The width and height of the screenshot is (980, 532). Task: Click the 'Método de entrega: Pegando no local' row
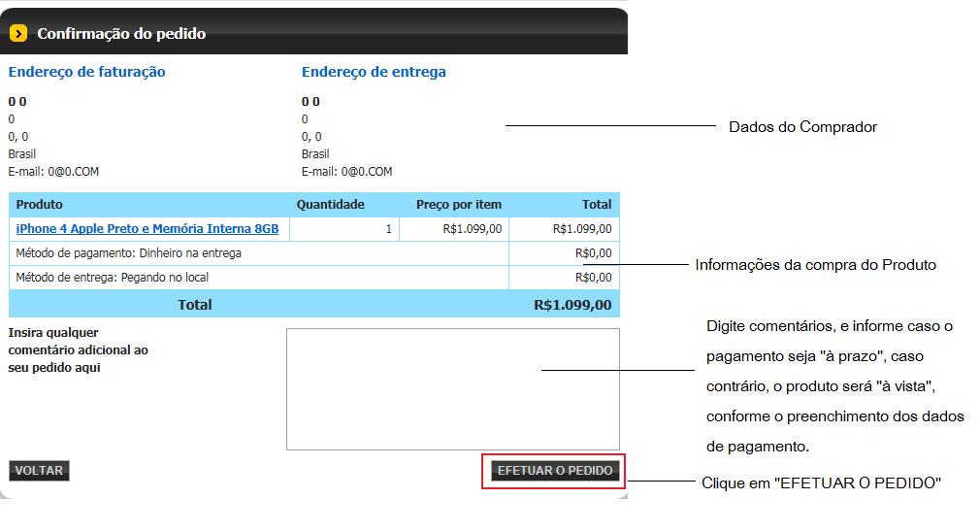113,278
